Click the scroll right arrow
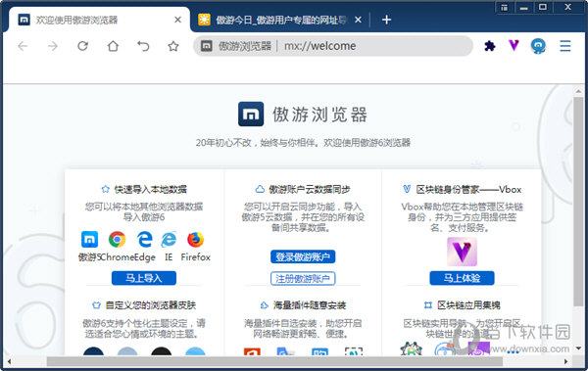This screenshot has height=371, width=588. (x=566, y=361)
